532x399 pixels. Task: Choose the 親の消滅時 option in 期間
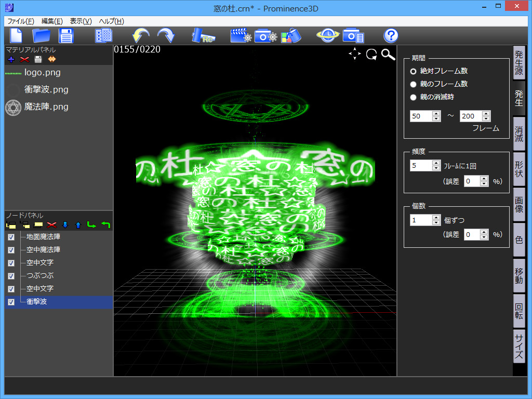coord(413,97)
